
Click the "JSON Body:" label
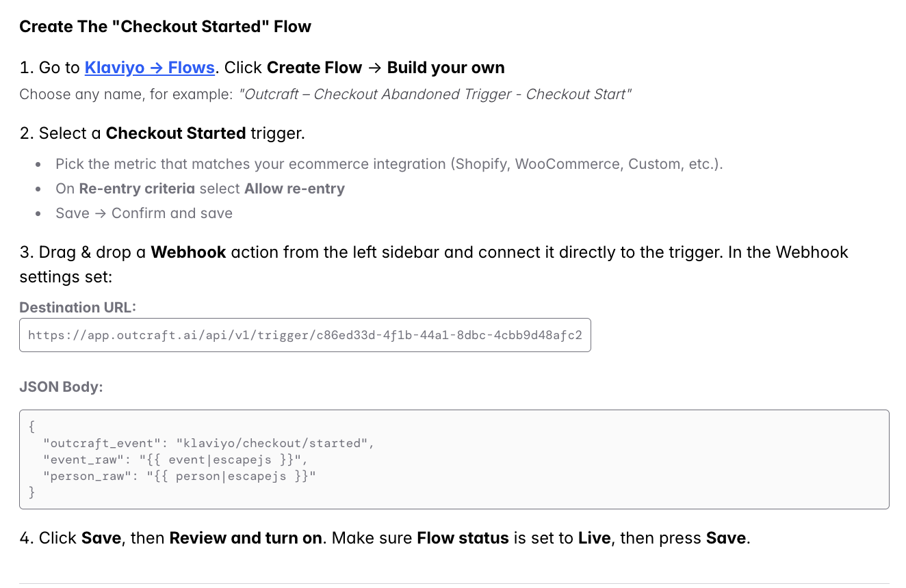pos(61,386)
